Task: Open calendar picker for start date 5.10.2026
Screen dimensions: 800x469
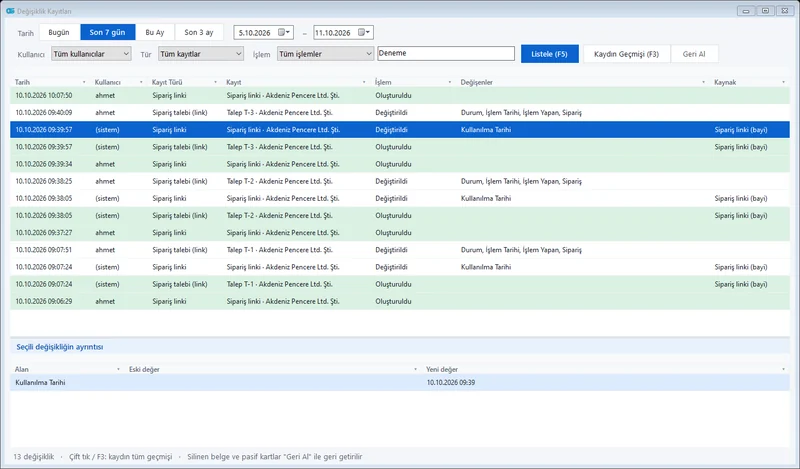Action: (284, 33)
